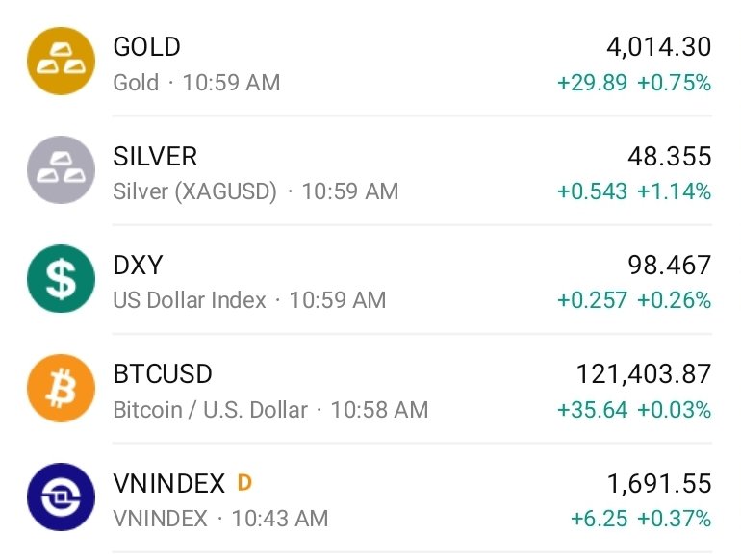Screen dimensions: 741x560
Task: Click gold change +29.89 +0.75%
Action: pyautogui.click(x=634, y=83)
